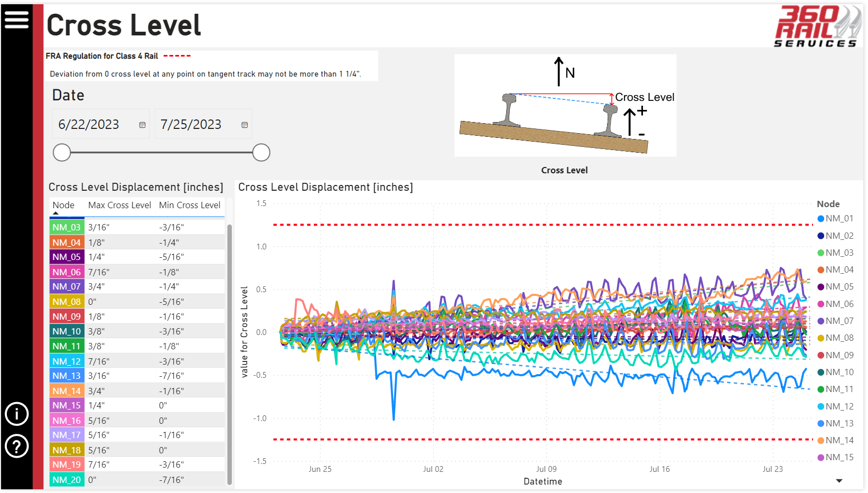868x493 pixels.
Task: Select NM_09 legend entry
Action: (x=835, y=355)
